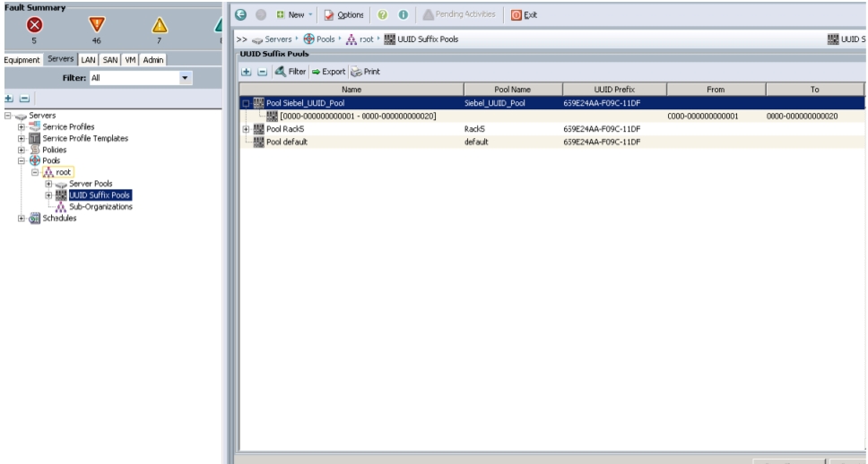Click the Filter icon in table toolbar
This screenshot has width=868, height=464.
[x=280, y=72]
